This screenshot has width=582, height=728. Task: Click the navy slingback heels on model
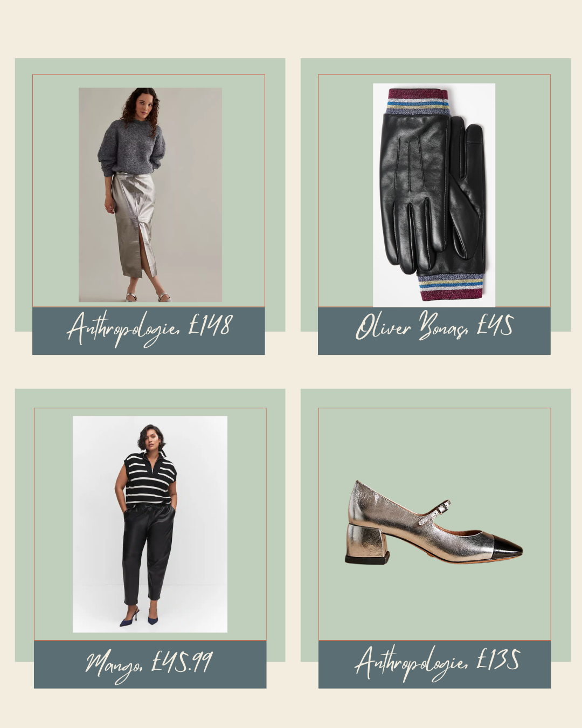click(x=139, y=617)
